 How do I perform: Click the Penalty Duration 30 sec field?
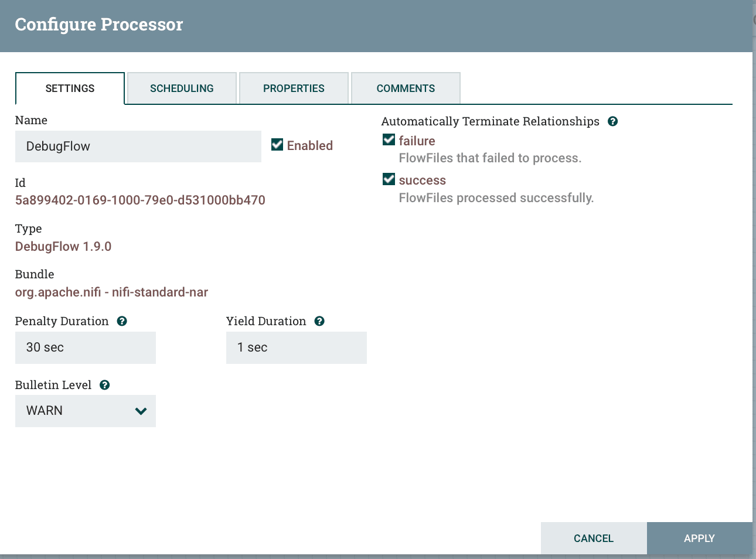pos(86,347)
